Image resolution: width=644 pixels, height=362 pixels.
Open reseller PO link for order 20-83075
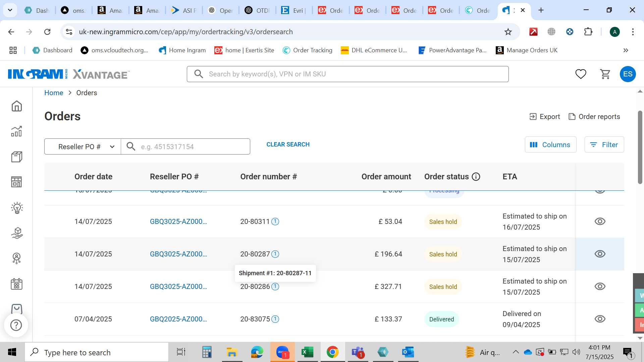pos(178,319)
